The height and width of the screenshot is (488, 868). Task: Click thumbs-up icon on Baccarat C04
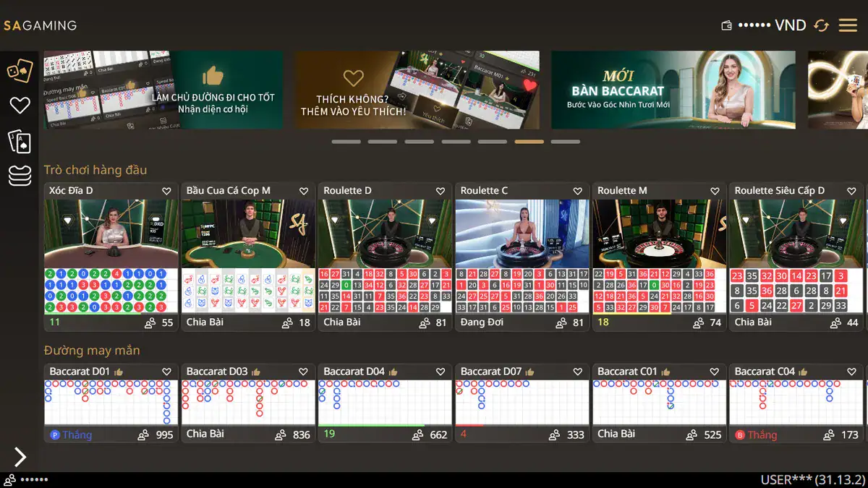click(804, 372)
